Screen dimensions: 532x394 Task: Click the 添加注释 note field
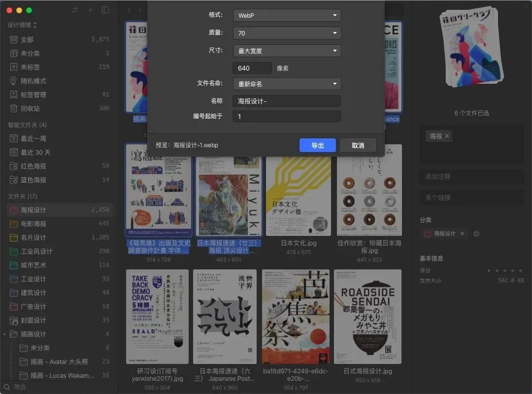pyautogui.click(x=472, y=176)
